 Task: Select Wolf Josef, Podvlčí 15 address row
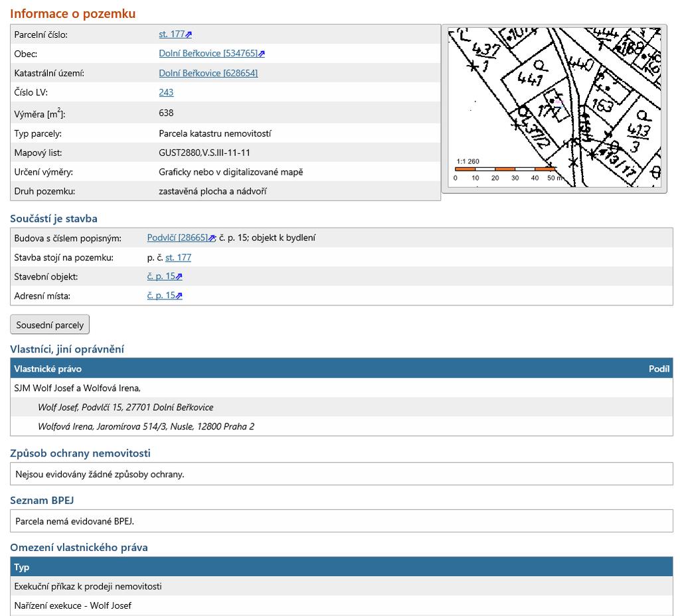tap(341, 407)
